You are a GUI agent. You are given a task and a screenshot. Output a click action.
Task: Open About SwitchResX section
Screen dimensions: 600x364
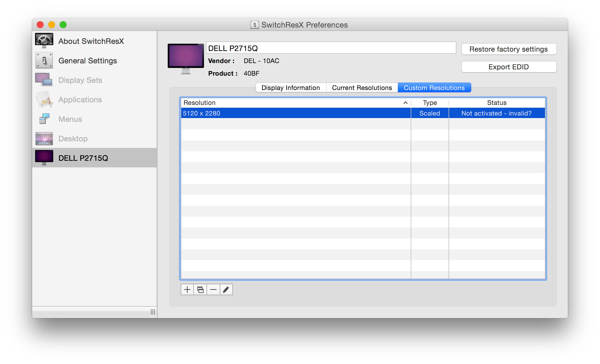(91, 41)
